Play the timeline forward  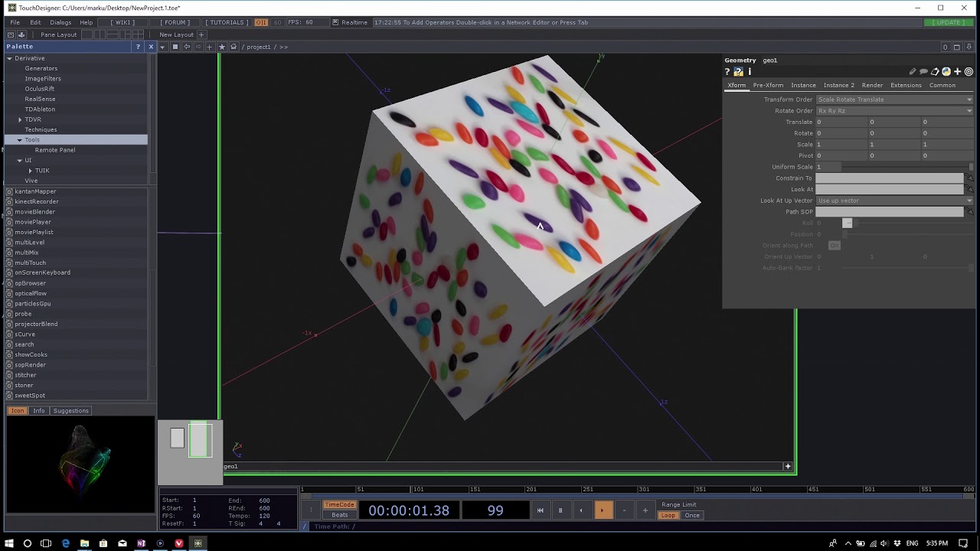tap(603, 510)
